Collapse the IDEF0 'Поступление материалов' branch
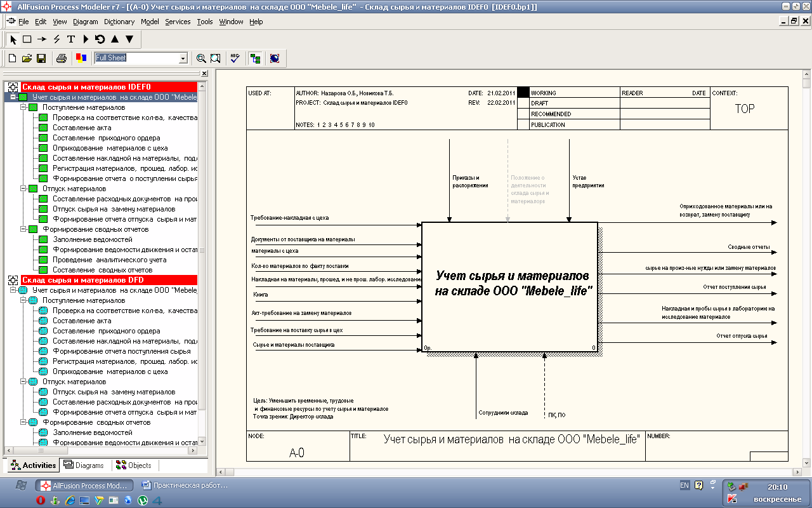This screenshot has height=508, width=812. [x=22, y=107]
